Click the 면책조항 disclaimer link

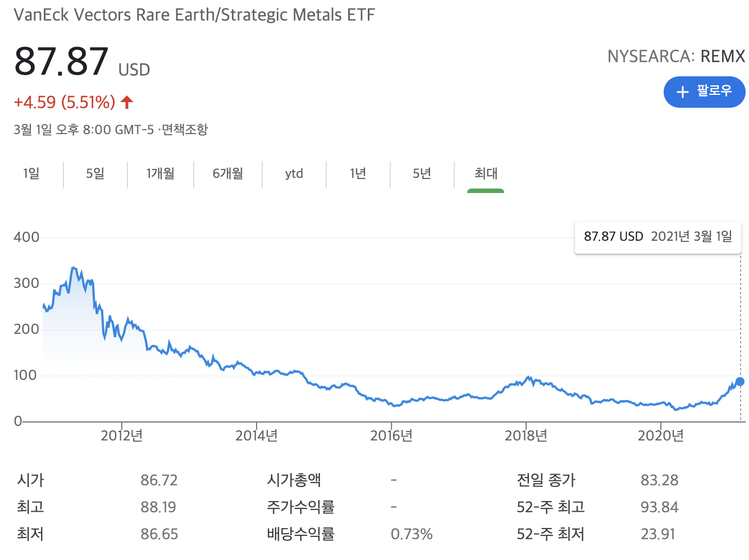(x=185, y=130)
